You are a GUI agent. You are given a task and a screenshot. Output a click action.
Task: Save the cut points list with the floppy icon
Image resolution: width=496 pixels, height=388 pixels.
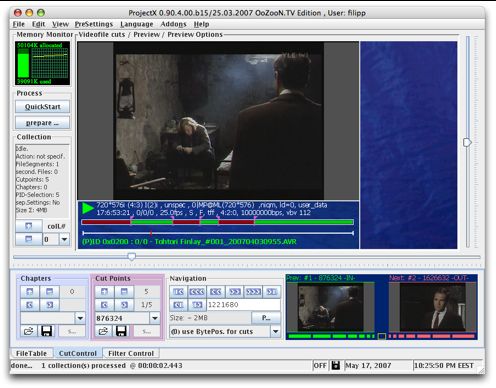click(x=121, y=331)
